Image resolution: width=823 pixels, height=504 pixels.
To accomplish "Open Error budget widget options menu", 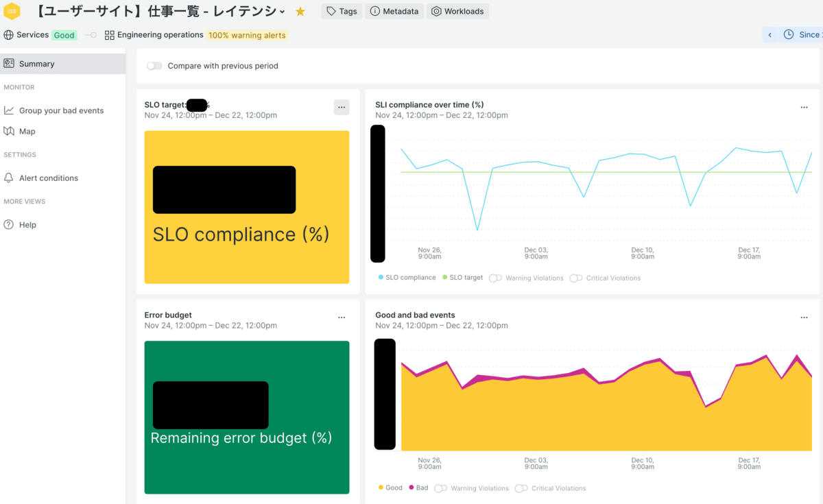I will coord(342,317).
